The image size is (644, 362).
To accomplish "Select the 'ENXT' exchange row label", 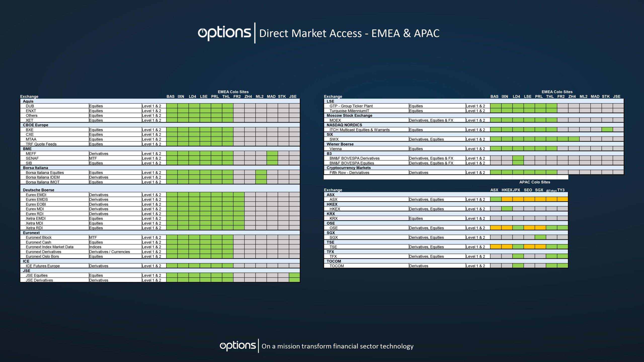I will 31,111.
